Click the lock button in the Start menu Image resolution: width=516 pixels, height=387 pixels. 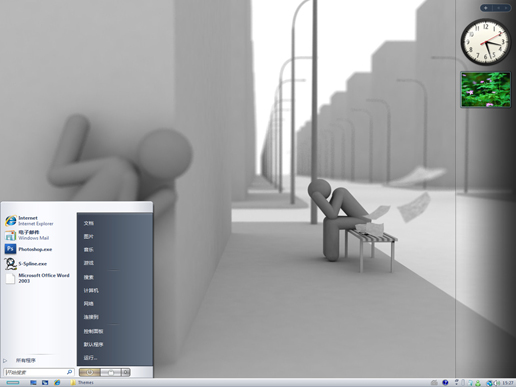pos(111,372)
